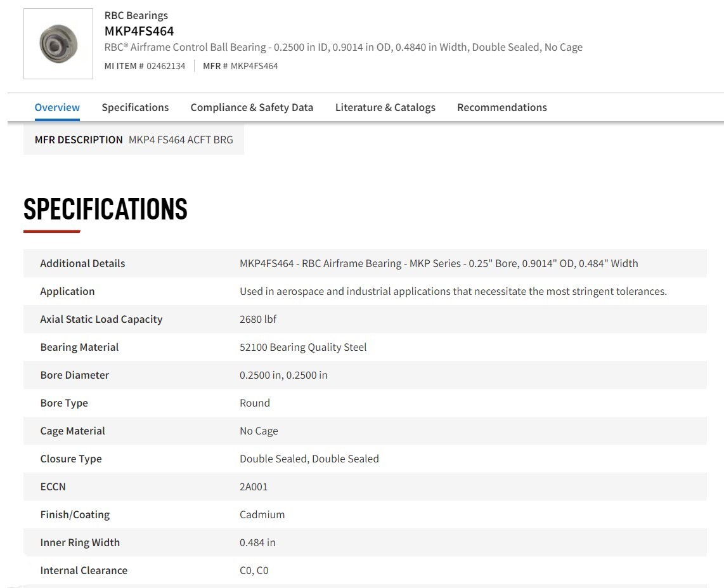Click the 'C0, C0' clearance value
The height and width of the screenshot is (588, 724).
click(x=254, y=570)
